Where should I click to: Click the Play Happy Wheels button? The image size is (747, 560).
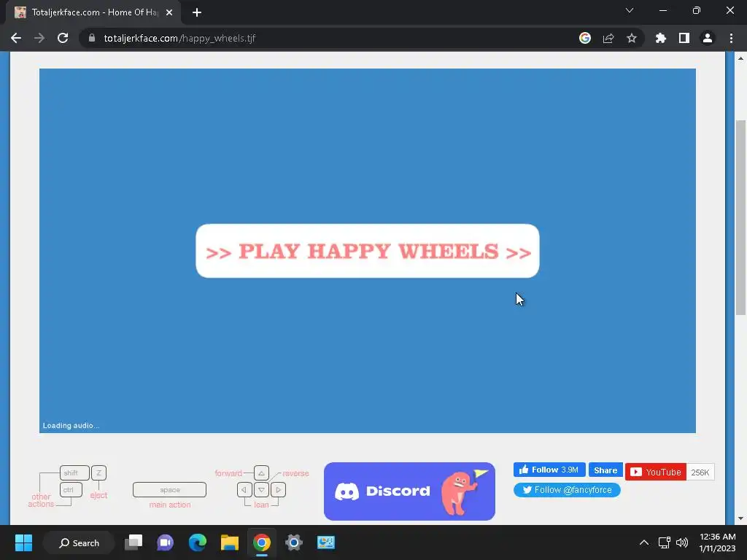[x=368, y=251]
